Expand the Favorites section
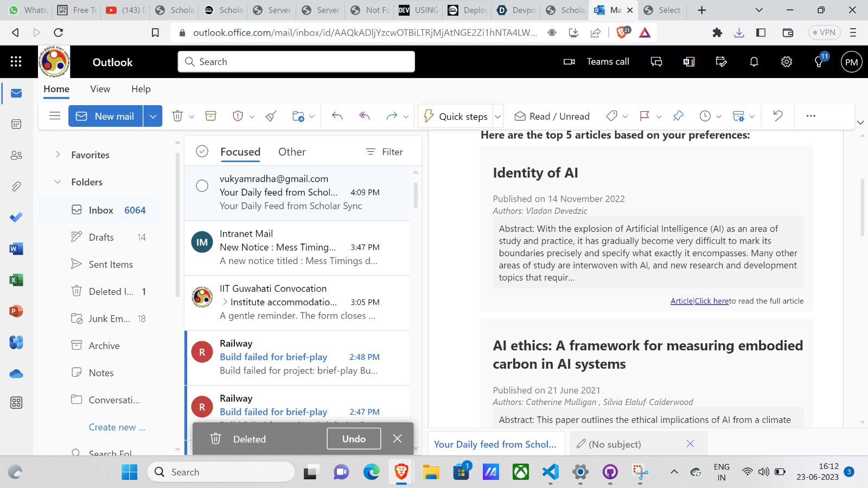 pos(58,155)
